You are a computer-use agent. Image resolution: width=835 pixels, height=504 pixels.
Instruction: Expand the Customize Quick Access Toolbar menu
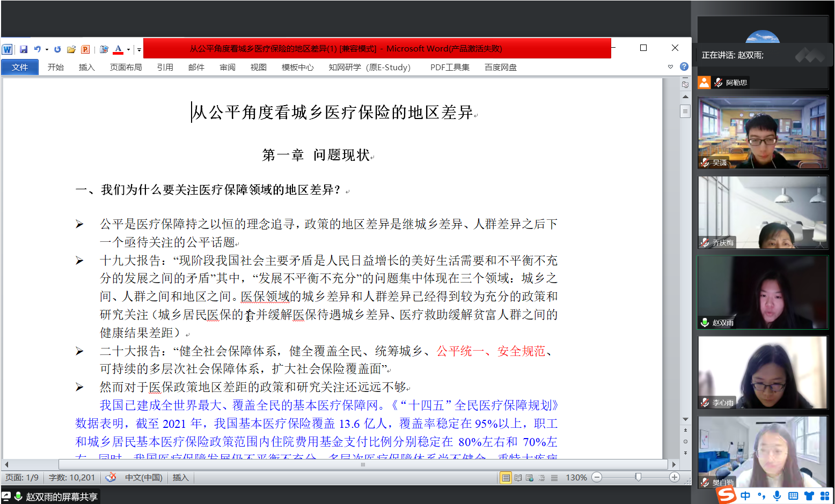point(139,49)
